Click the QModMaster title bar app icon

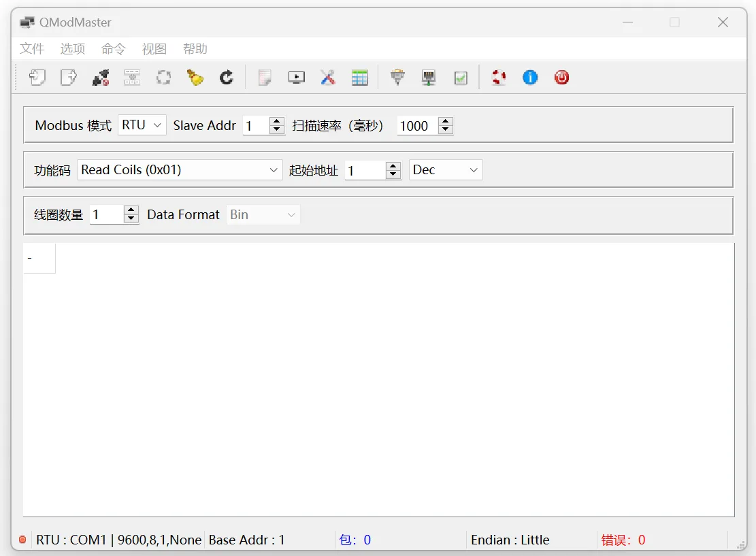coord(27,22)
